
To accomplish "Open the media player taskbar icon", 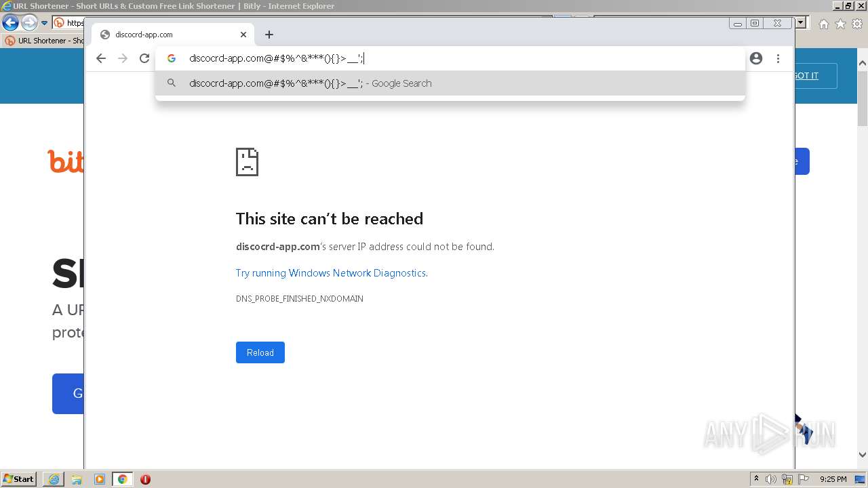I will click(x=100, y=479).
